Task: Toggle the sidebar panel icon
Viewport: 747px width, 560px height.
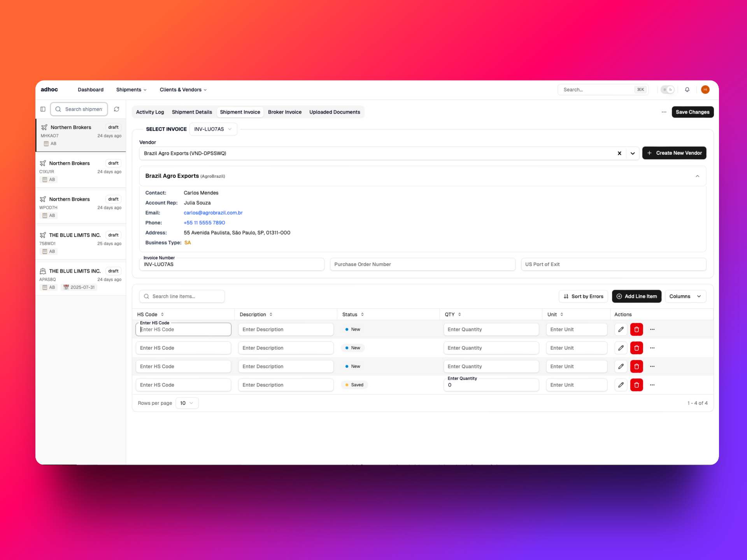Action: point(43,109)
